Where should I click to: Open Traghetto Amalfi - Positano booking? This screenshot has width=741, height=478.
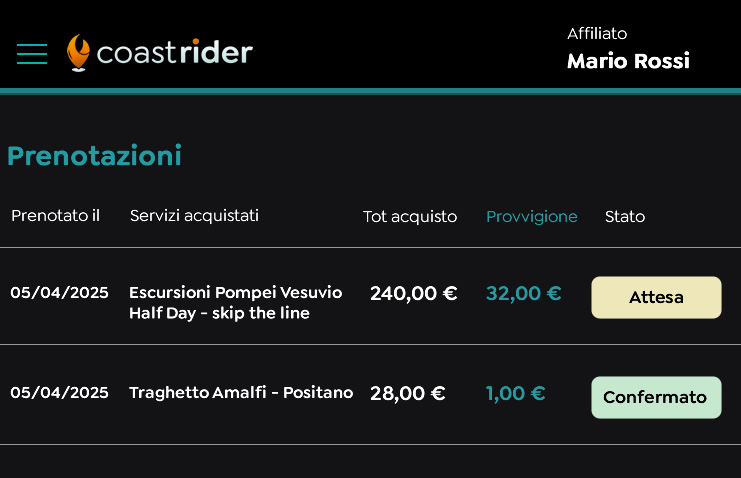coord(241,393)
